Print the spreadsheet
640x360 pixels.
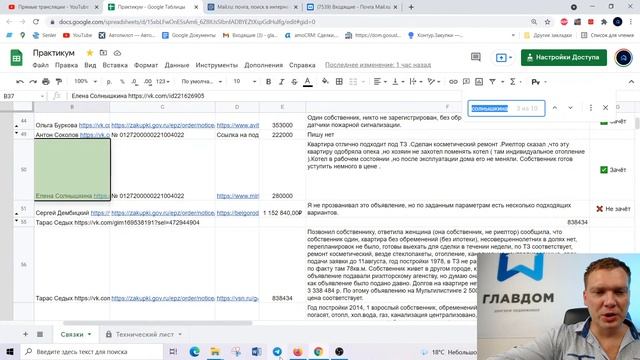[x=46, y=82]
